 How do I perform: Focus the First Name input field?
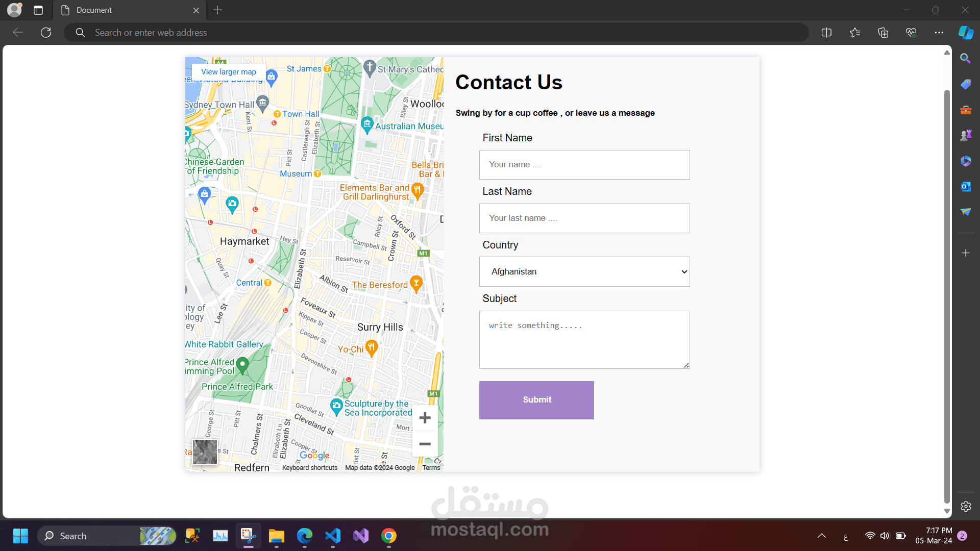pyautogui.click(x=584, y=165)
